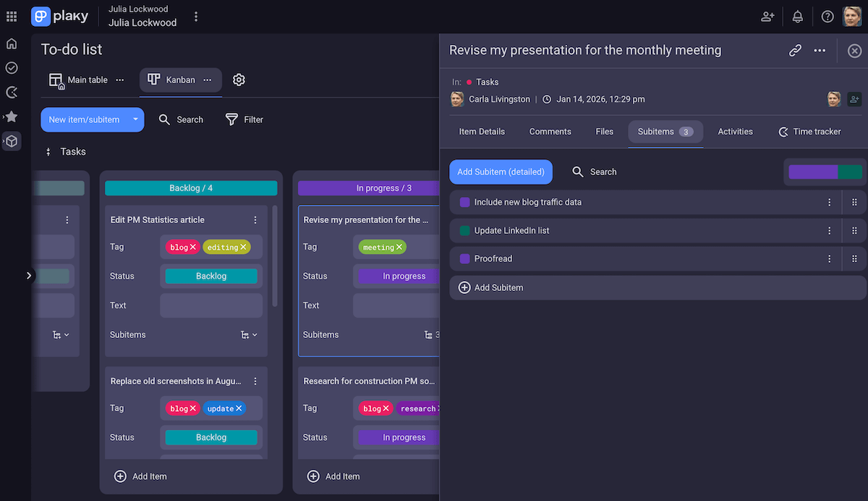The image size is (868, 501).
Task: Click the invite user icon in header
Action: tap(767, 17)
